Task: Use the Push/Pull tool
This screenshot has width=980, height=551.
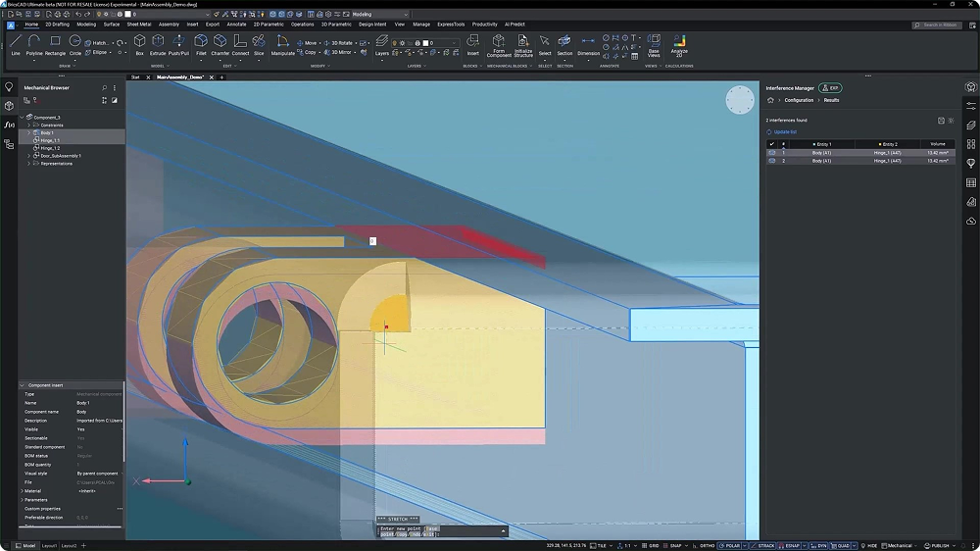Action: pos(178,45)
